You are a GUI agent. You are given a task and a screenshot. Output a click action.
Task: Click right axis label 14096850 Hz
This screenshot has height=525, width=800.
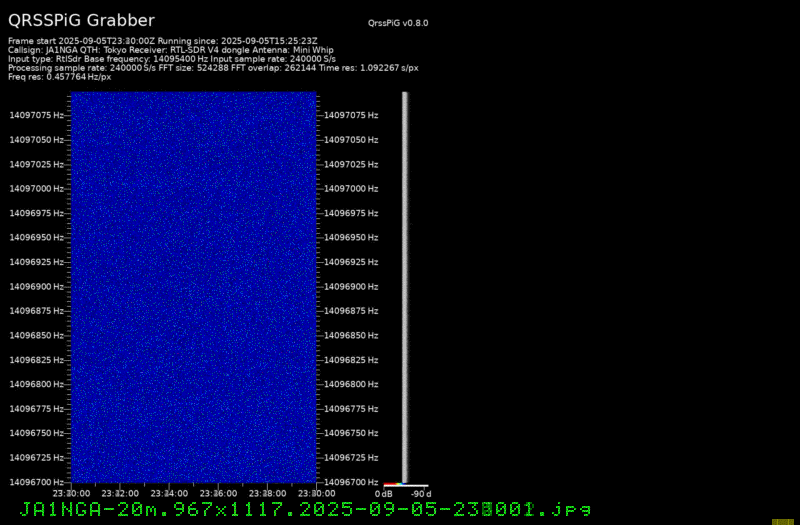(351, 336)
